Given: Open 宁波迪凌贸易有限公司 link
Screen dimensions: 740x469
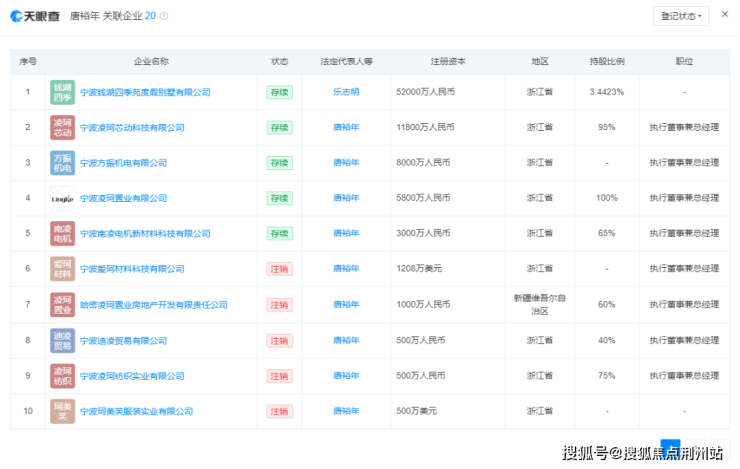Looking at the screenshot, I should [123, 341].
